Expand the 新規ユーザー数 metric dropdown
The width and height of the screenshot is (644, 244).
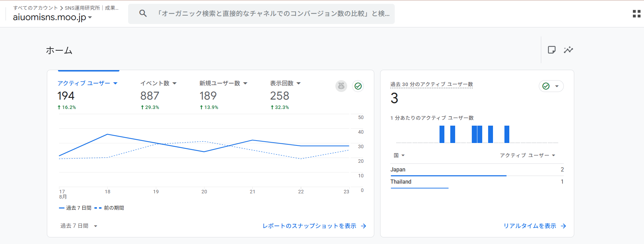point(245,83)
